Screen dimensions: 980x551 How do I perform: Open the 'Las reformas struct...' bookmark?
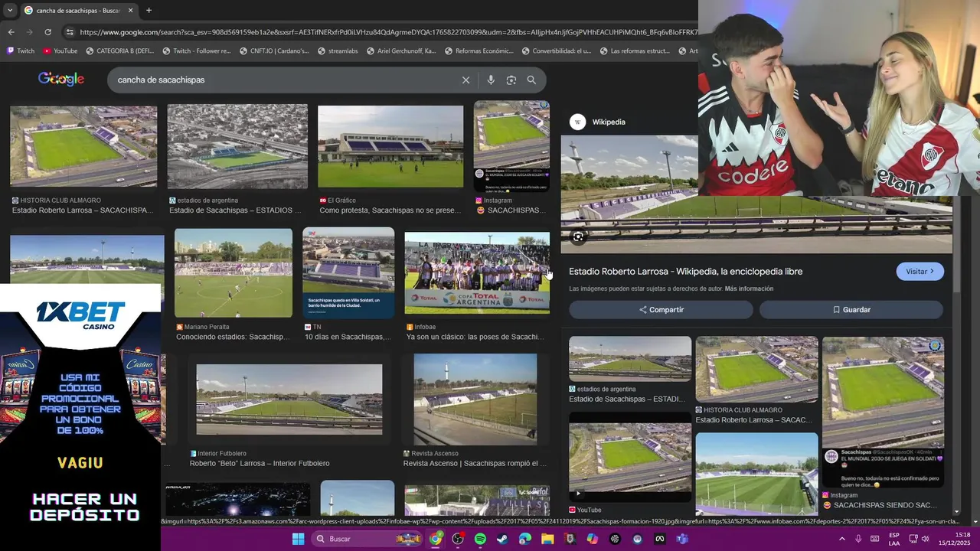[635, 51]
